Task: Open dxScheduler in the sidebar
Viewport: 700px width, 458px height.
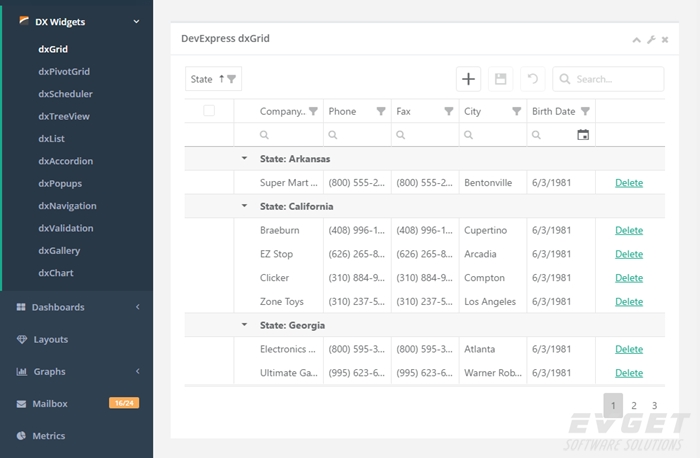Action: (65, 94)
